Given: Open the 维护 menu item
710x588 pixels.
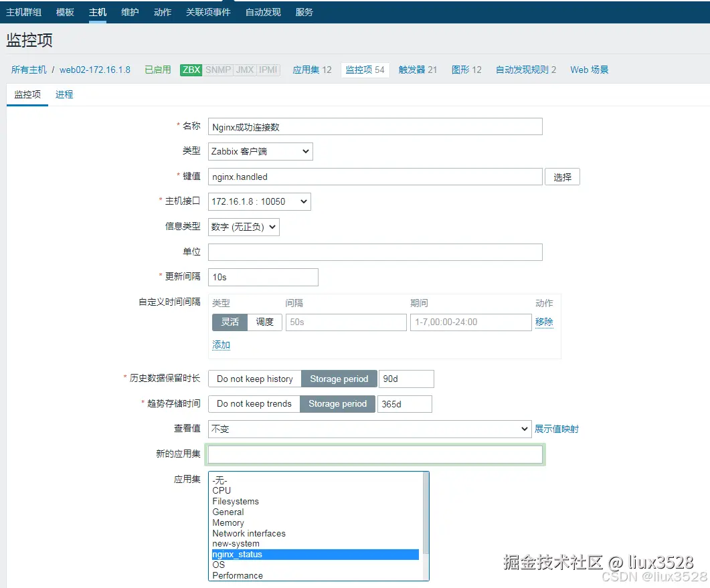Looking at the screenshot, I should [x=130, y=12].
